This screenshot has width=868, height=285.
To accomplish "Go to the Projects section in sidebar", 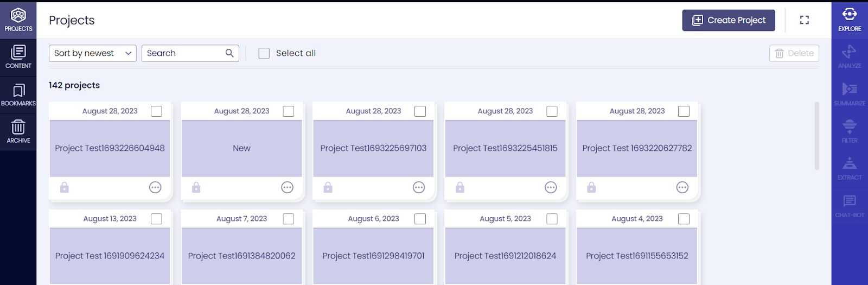I will click(x=18, y=20).
